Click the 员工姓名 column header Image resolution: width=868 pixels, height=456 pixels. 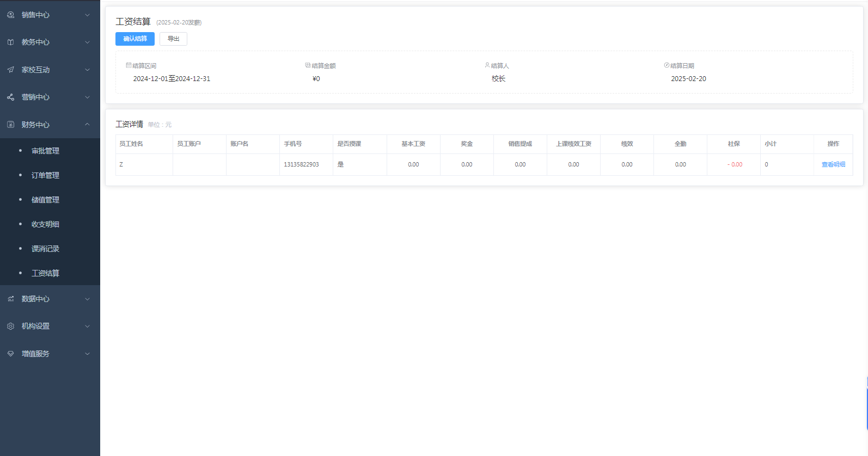point(131,144)
